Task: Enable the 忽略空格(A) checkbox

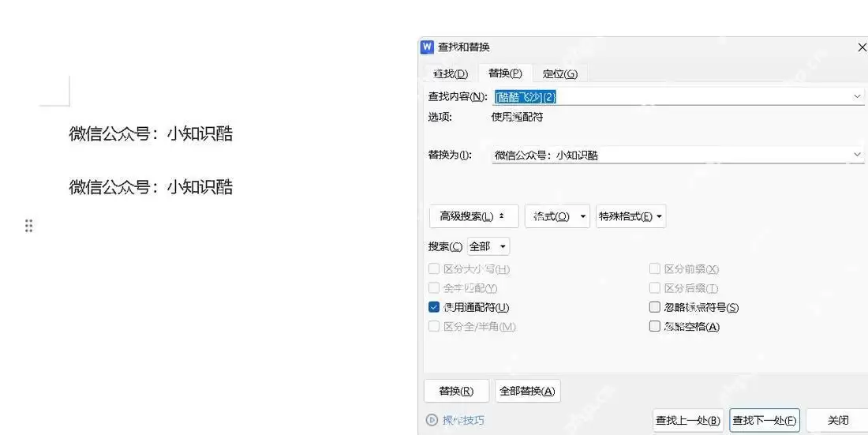Action: (x=654, y=326)
